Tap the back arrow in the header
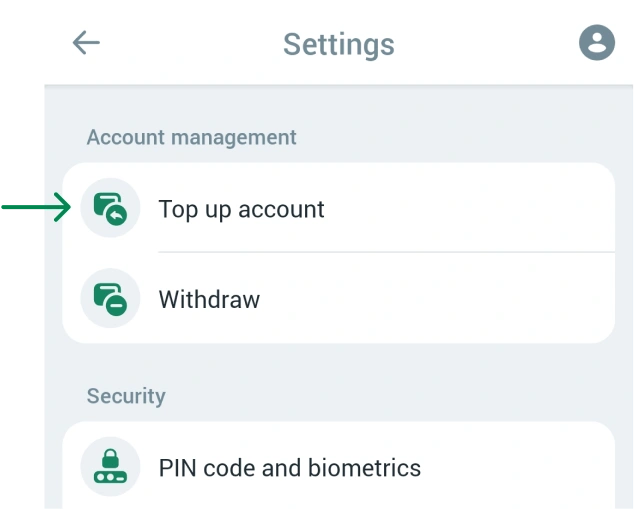The width and height of the screenshot is (634, 510). pos(86,43)
